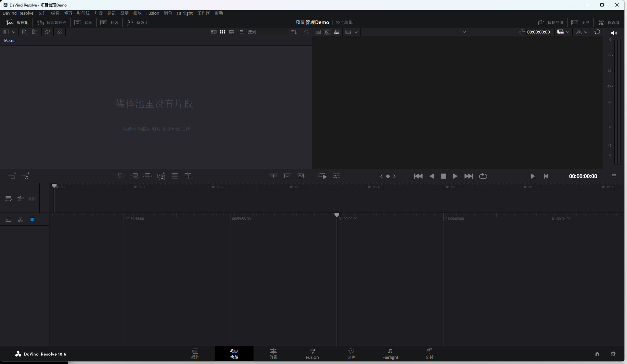The height and width of the screenshot is (364, 627).
Task: Expand the media pool sidebar layout dropdown
Action: point(14,32)
